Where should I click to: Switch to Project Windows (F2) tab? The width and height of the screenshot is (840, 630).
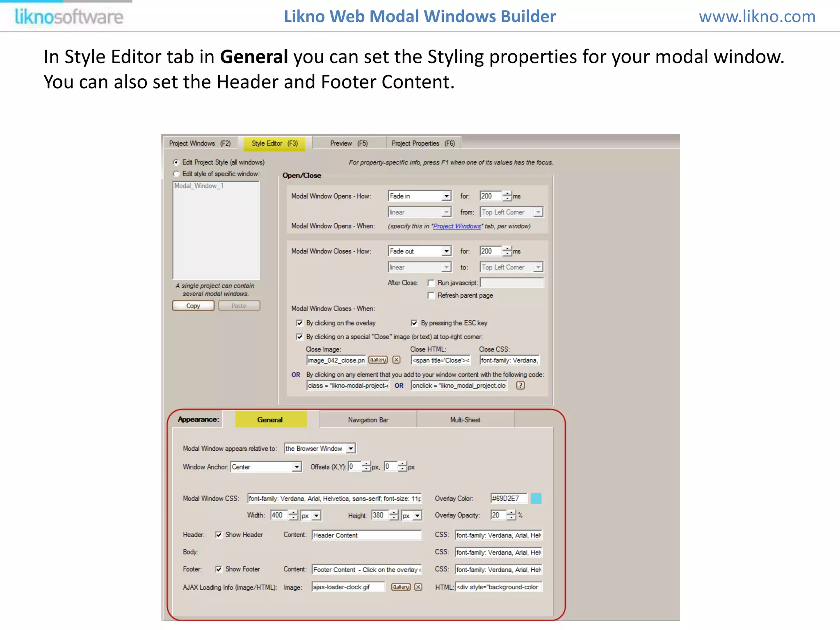200,143
